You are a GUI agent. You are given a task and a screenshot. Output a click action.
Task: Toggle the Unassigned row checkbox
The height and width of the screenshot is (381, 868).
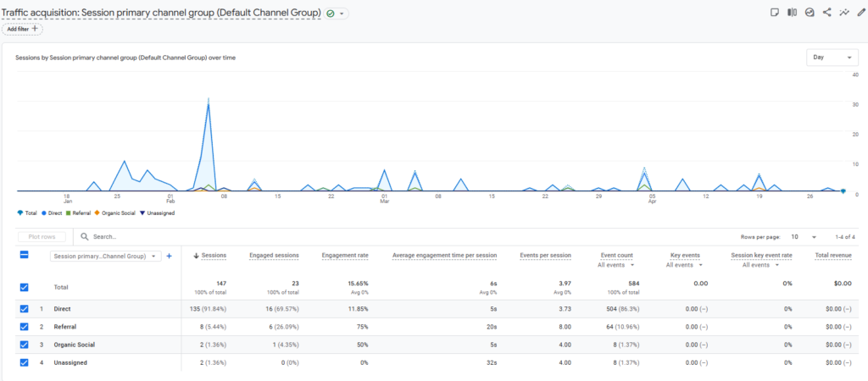coord(25,362)
